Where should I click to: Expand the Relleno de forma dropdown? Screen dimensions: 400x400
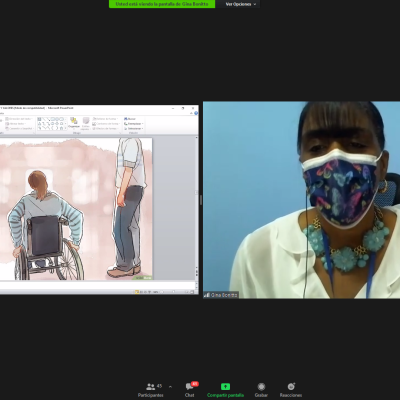(105, 119)
